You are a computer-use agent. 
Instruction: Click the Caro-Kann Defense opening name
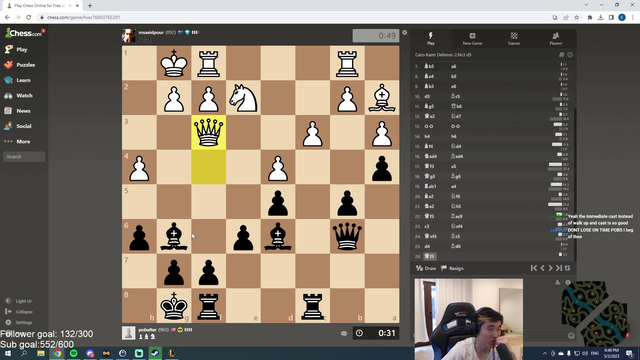point(443,55)
